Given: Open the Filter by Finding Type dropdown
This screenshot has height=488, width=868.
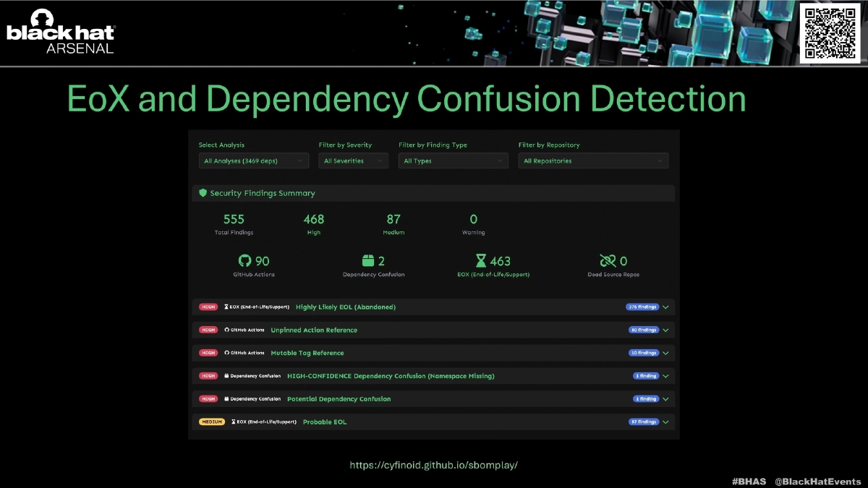Looking at the screenshot, I should coord(453,161).
